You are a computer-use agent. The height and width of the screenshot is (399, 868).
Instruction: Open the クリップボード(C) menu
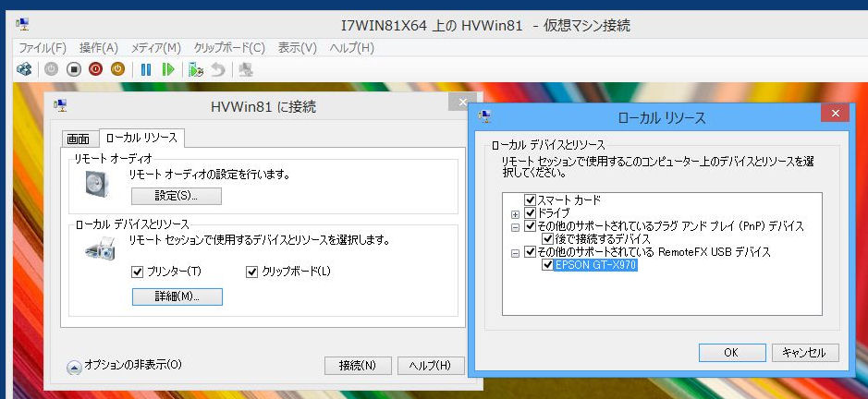click(229, 48)
